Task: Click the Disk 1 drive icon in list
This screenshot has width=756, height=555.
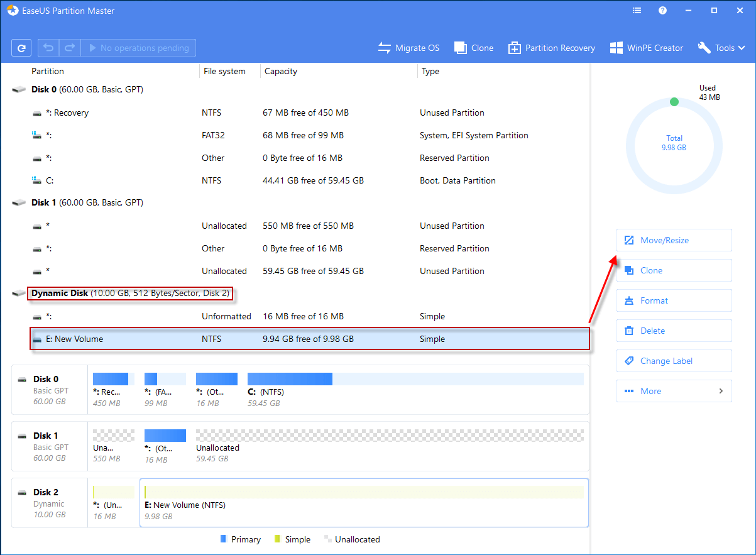Action: (19, 203)
